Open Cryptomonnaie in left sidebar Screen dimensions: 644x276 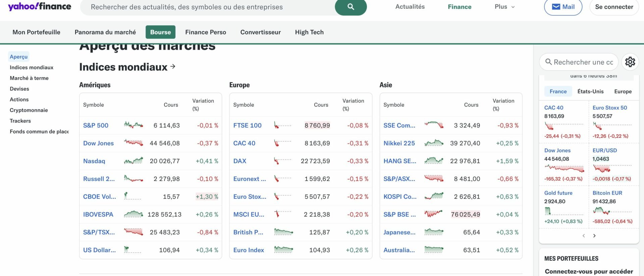click(x=29, y=110)
